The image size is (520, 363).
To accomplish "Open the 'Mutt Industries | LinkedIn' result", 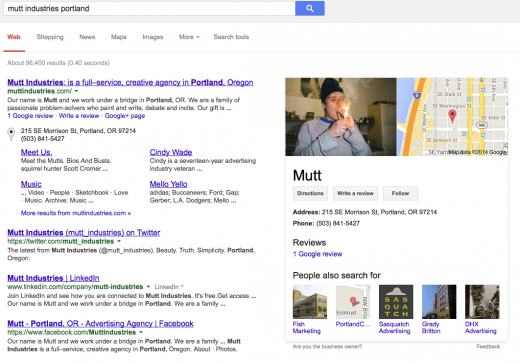I will pos(53,278).
